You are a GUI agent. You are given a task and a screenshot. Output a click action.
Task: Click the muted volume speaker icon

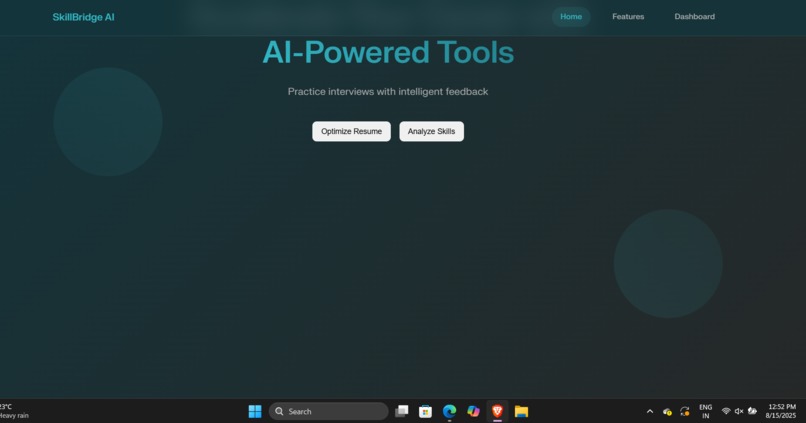coord(739,411)
